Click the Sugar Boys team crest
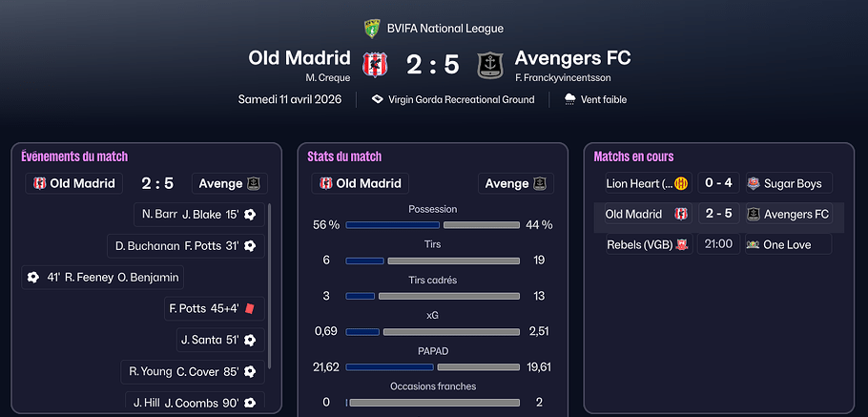This screenshot has width=868, height=417. click(x=754, y=183)
